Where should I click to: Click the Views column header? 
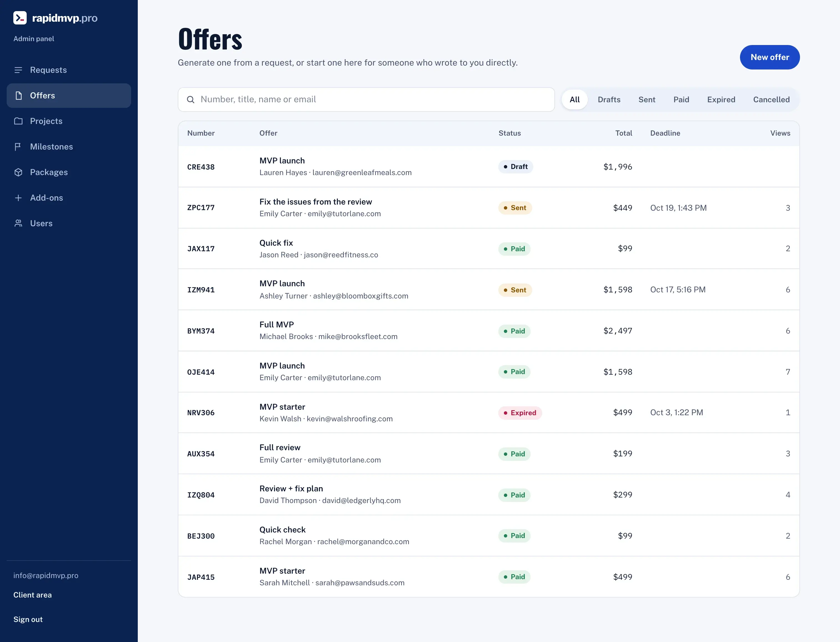coord(780,133)
